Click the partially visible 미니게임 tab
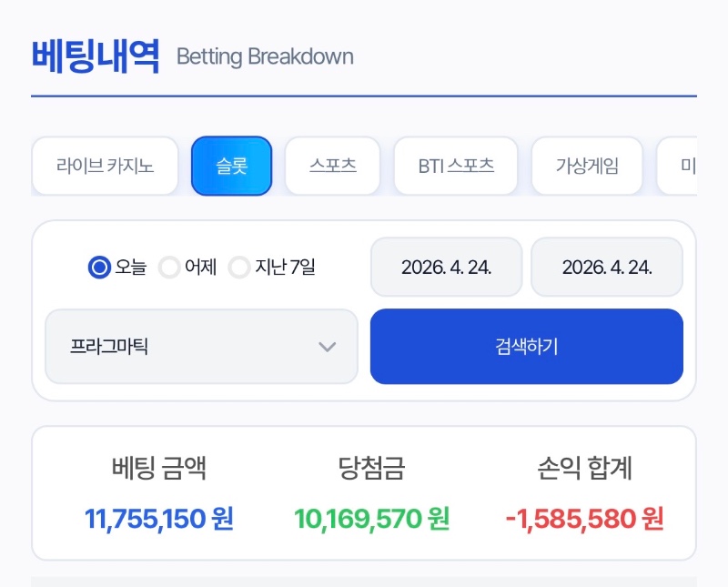The width and height of the screenshot is (728, 587). 694,166
